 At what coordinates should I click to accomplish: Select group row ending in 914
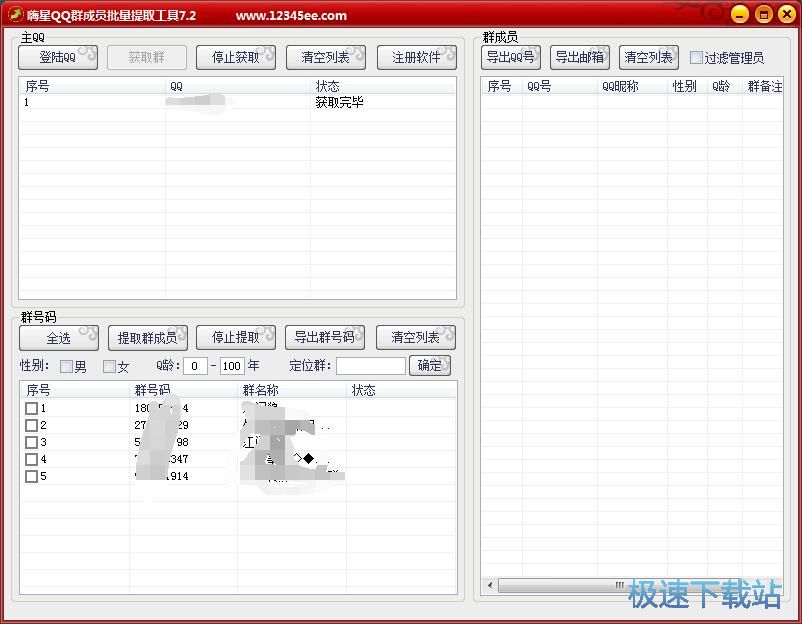coord(238,476)
